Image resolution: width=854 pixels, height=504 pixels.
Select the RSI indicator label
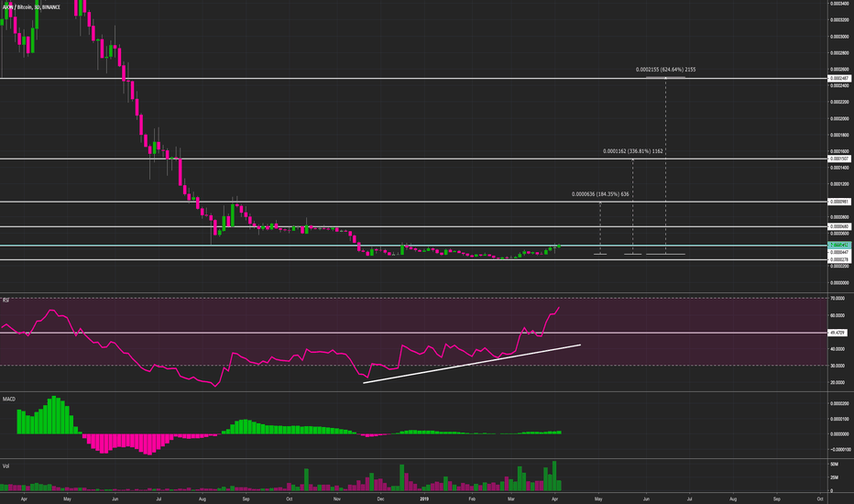point(6,301)
